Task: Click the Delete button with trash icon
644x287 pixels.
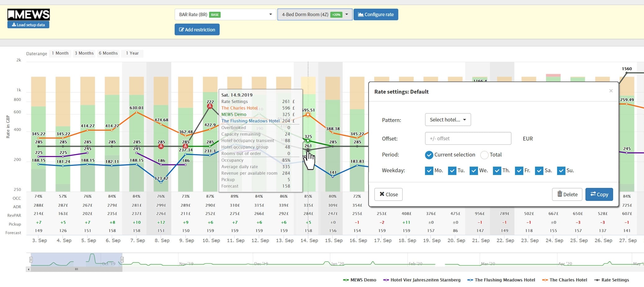Action: [567, 195]
